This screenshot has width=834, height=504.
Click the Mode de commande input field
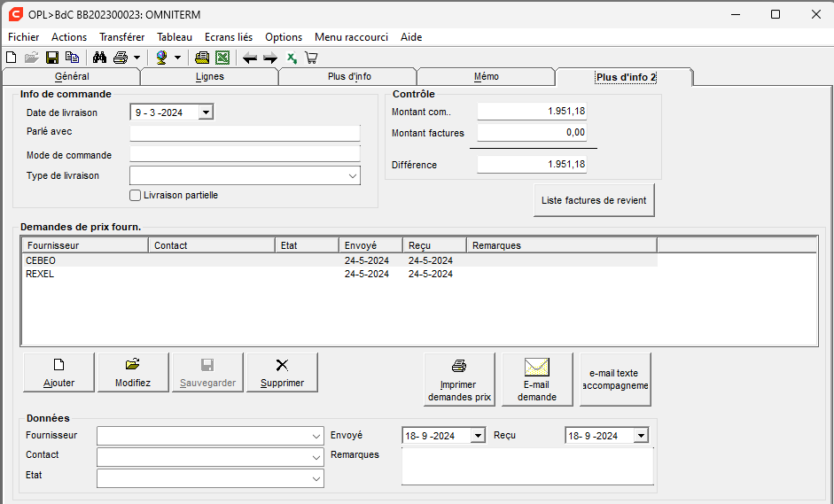pyautogui.click(x=245, y=154)
